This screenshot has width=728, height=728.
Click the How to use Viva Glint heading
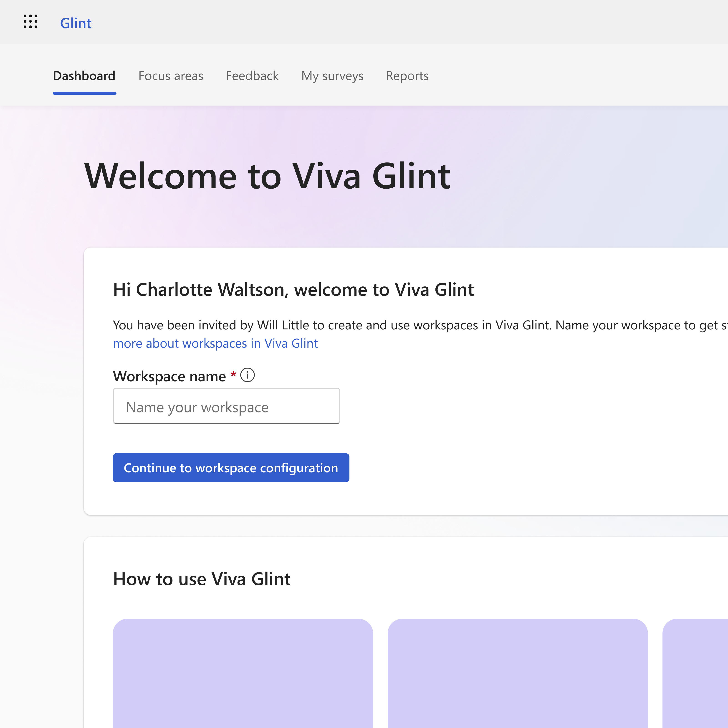click(x=202, y=579)
